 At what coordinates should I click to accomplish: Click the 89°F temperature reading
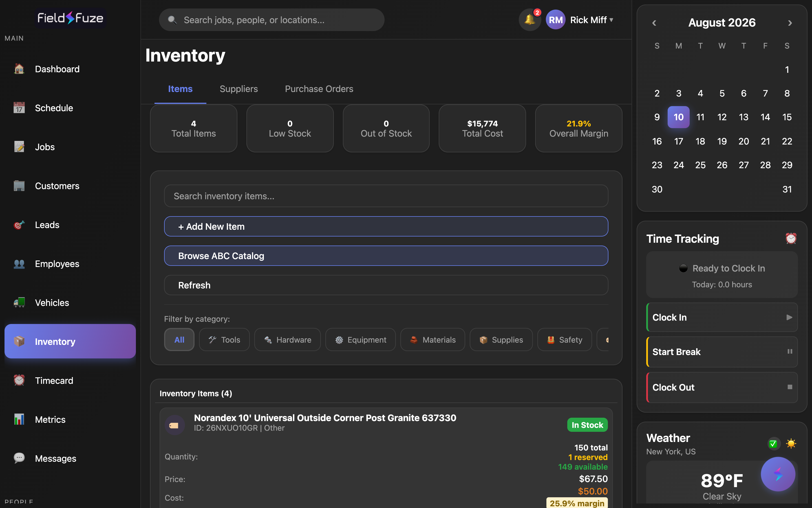point(722,480)
